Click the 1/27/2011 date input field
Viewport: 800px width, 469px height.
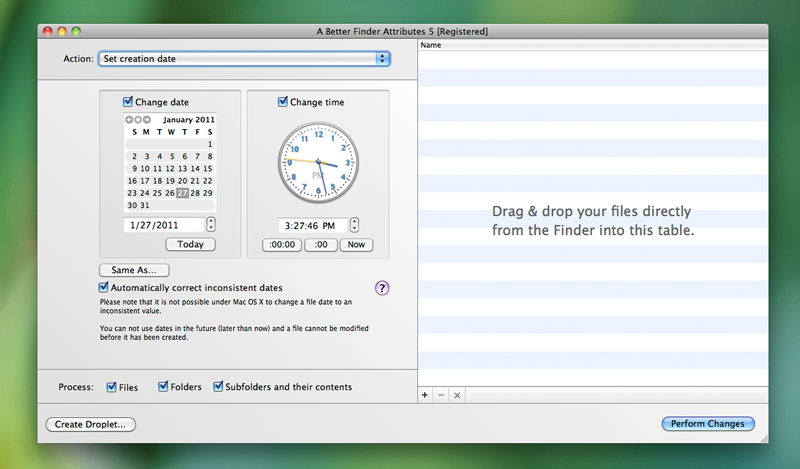164,225
